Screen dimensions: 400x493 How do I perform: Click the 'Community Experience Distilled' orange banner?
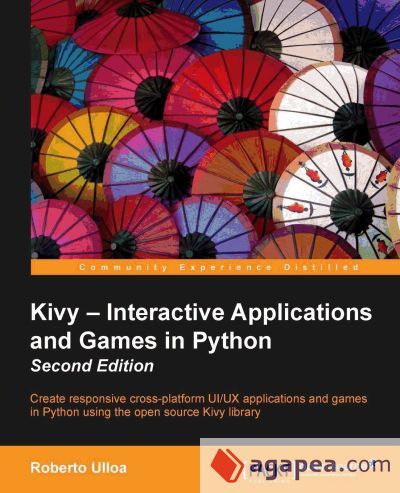pyautogui.click(x=215, y=267)
